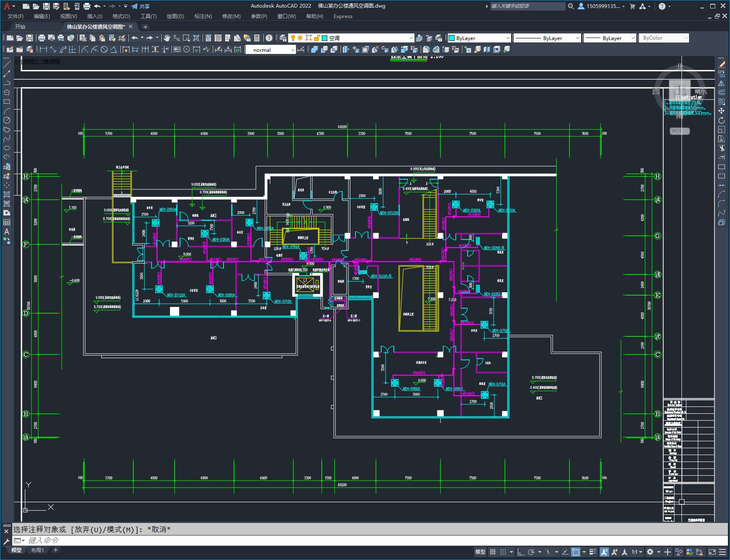Add a new drawing tab with the plus button
The image size is (730, 560).
145,27
